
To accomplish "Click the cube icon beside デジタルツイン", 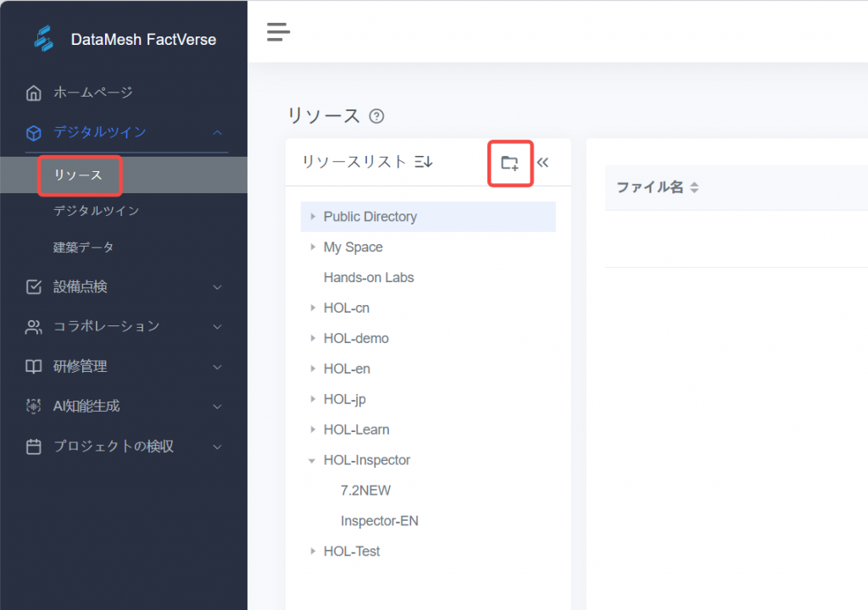I will pos(34,133).
